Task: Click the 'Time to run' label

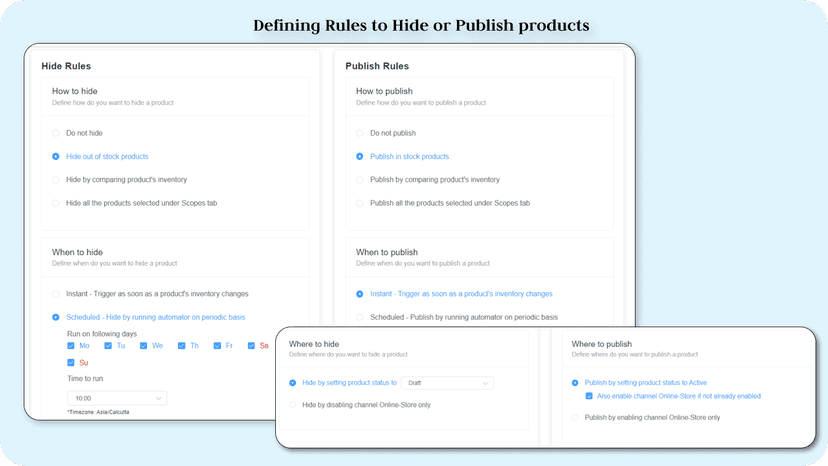Action: 85,378
